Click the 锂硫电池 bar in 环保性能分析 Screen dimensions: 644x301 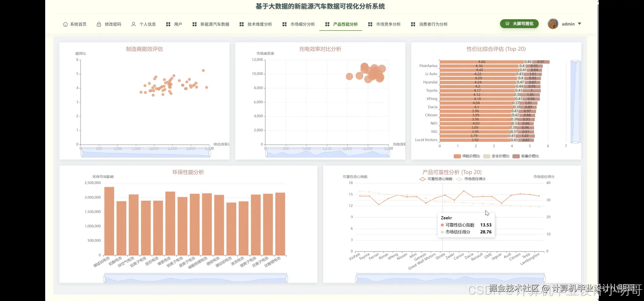point(219,225)
